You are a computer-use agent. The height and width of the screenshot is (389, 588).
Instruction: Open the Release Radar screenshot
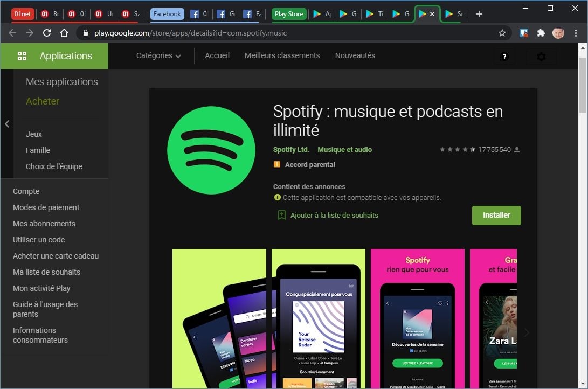point(319,318)
